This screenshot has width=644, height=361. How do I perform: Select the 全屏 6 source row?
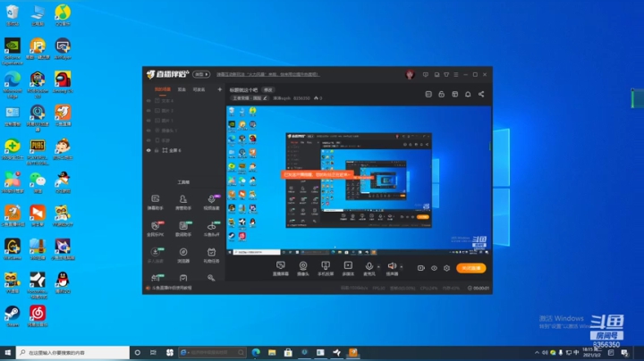[184, 150]
